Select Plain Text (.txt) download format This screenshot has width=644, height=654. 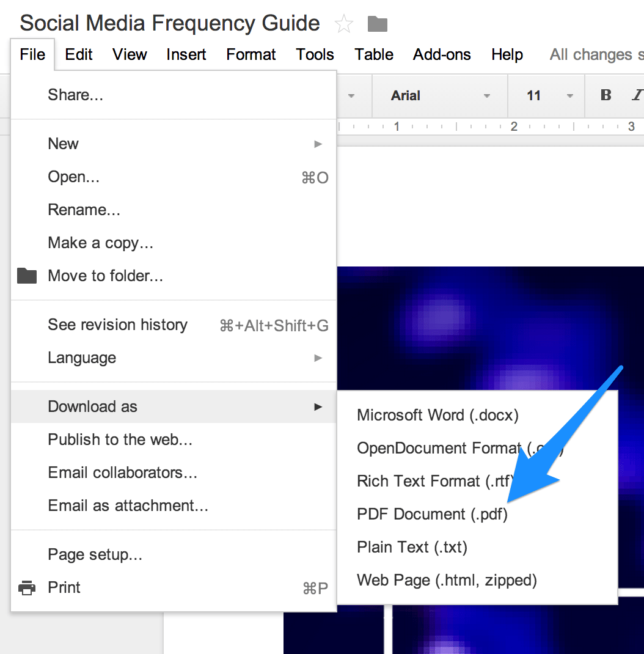click(x=412, y=547)
